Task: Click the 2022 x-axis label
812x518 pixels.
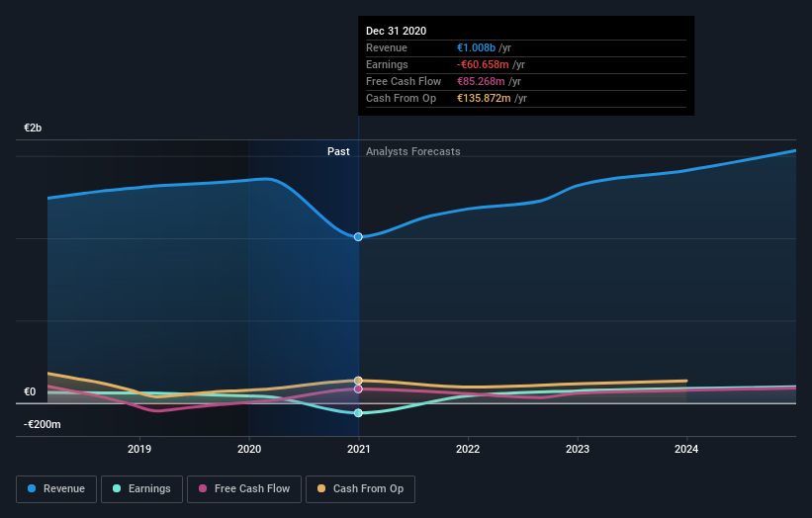Action: [468, 449]
